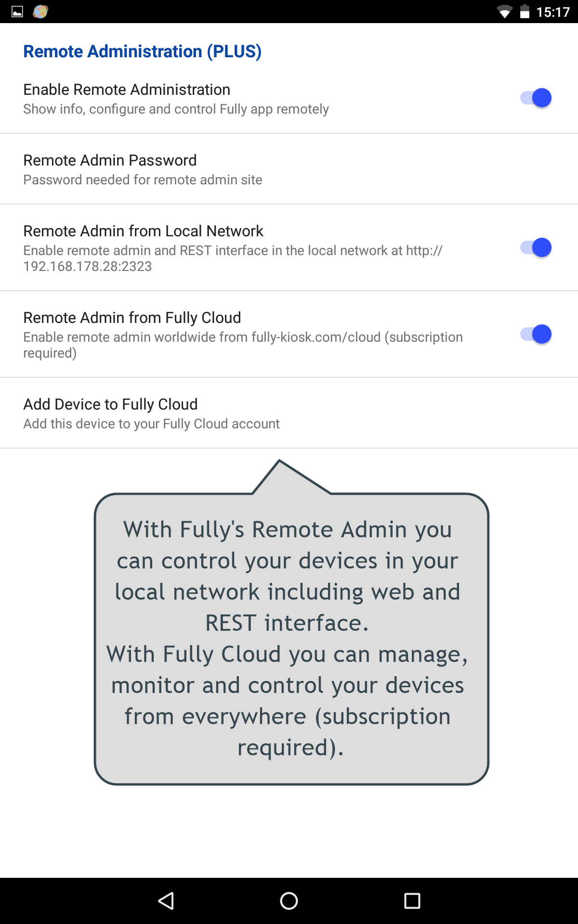Tap the Wi-Fi signal status icon
Image resolution: width=578 pixels, height=924 pixels.
click(x=504, y=12)
